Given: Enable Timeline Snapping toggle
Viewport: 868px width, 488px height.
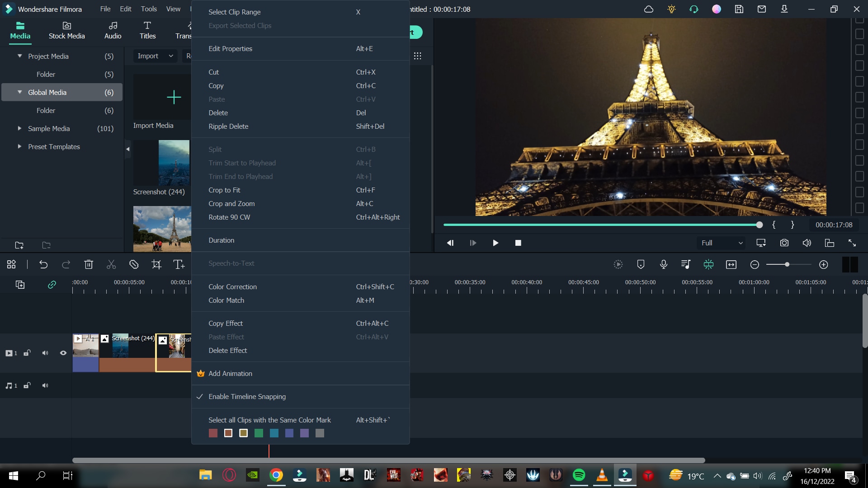Looking at the screenshot, I should [247, 396].
